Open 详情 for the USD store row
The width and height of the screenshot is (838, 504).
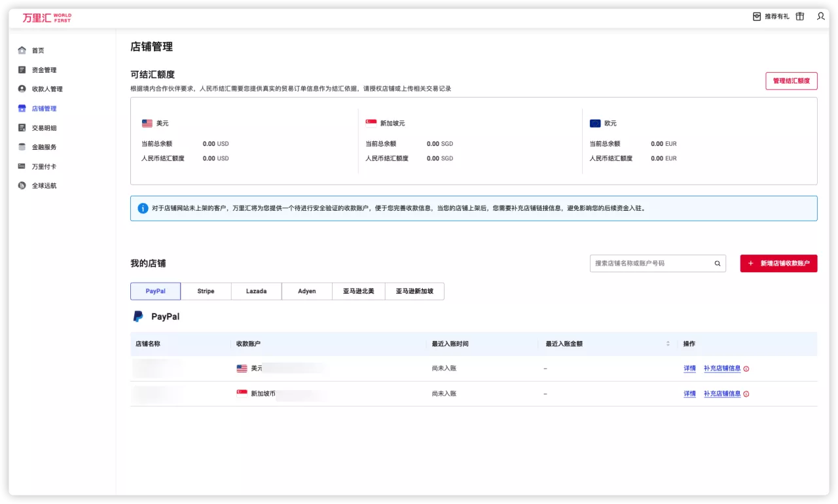689,368
